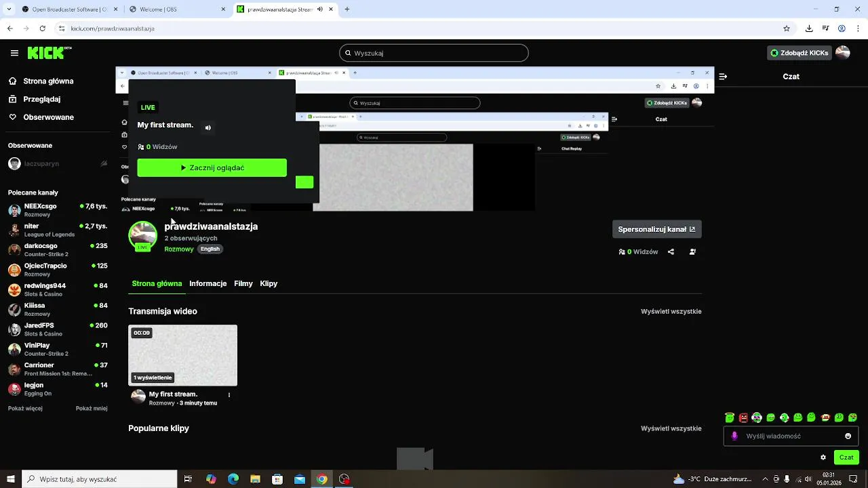The image size is (868, 488).
Task: Open Chrome media control icon
Action: coord(825,28)
